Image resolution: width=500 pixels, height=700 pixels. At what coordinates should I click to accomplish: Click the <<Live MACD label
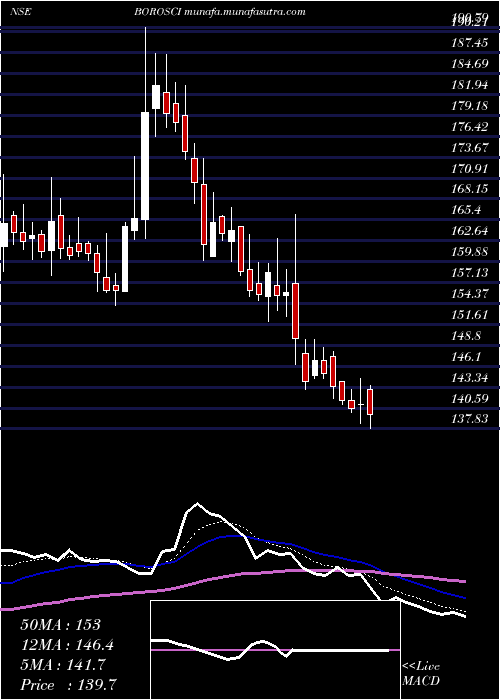click(x=421, y=673)
